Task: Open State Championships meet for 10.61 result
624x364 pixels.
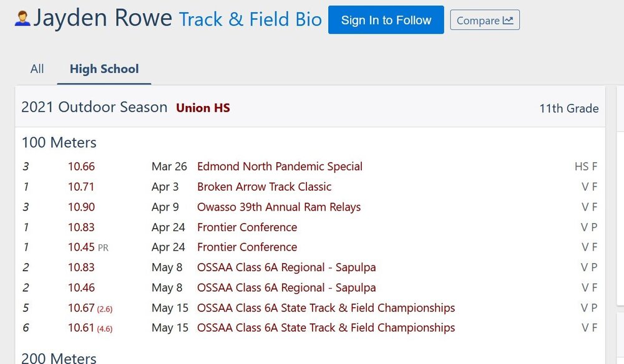Action: tap(326, 328)
